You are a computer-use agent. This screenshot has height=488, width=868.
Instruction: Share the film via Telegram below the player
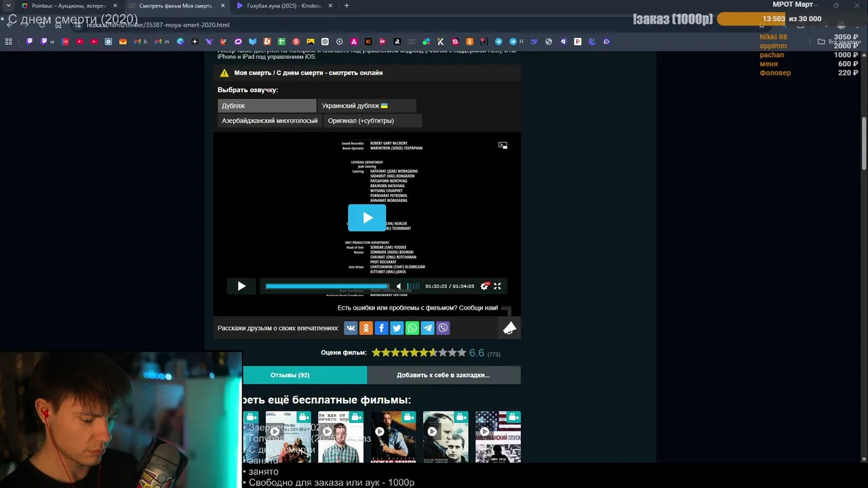tap(427, 328)
